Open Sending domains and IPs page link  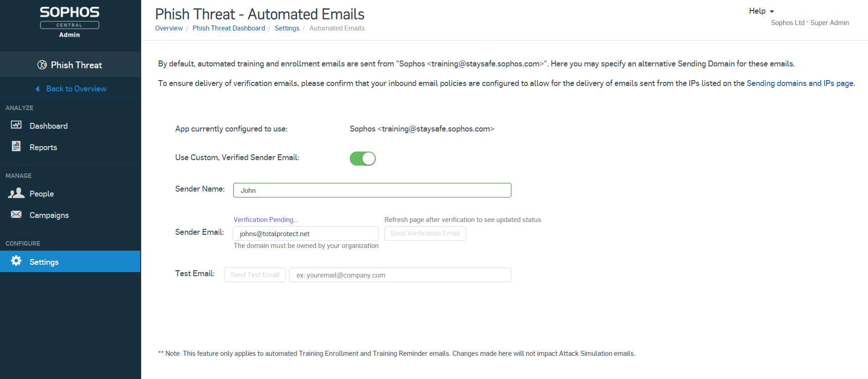(800, 83)
